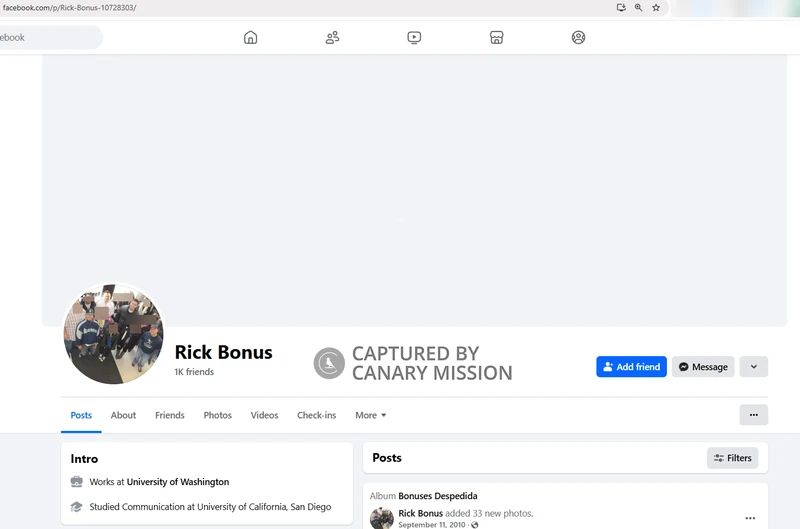This screenshot has width=800, height=529.
Task: Click the browser install app icon
Action: (621, 8)
